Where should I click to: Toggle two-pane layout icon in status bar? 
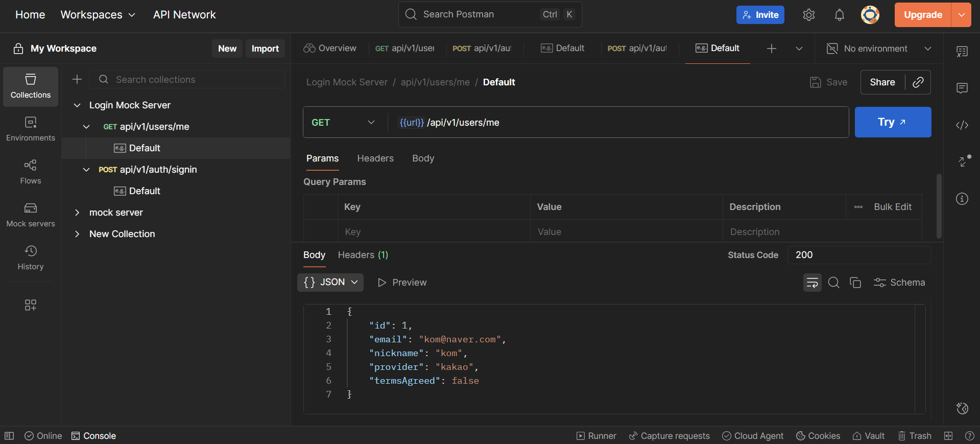pos(948,436)
